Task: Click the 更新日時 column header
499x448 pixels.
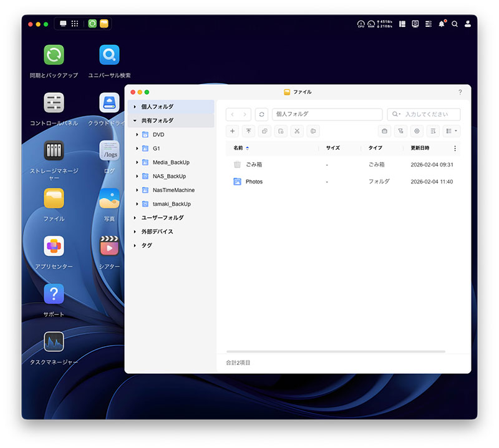Action: (420, 148)
